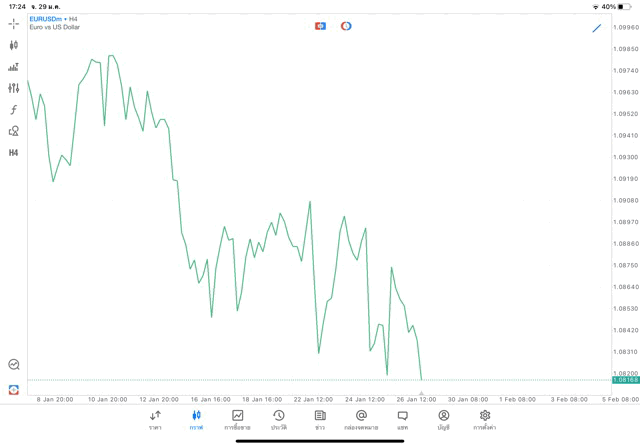The height and width of the screenshot is (447, 640).
Task: Tap the red-blue circular icon atop chart
Action: pos(346,26)
